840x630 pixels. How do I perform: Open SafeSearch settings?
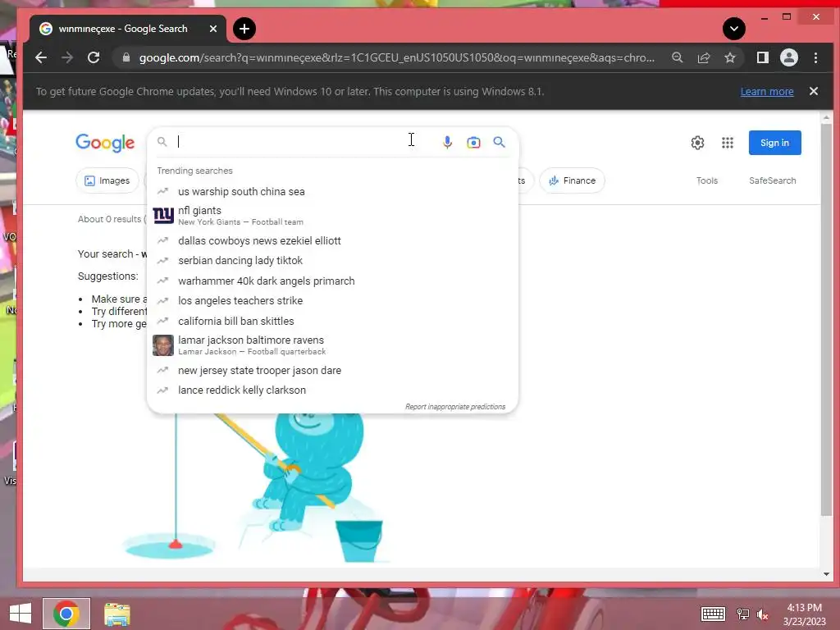[772, 181]
